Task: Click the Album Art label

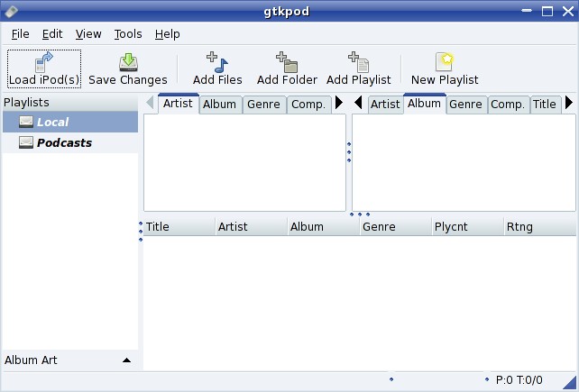Action: point(31,360)
